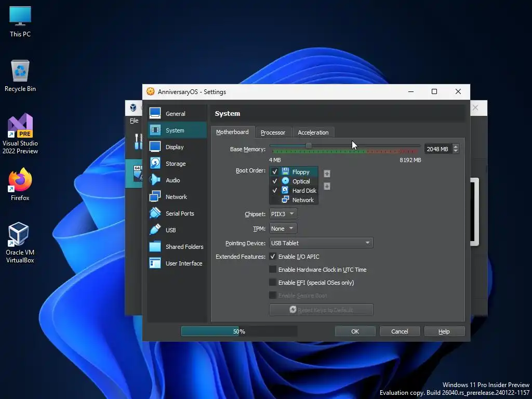
Task: Open the USB settings category
Action: pos(177,230)
